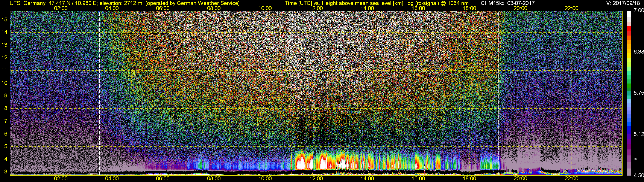Click "02:00" on the top time axis
This screenshot has width=644, height=182.
point(61,8)
